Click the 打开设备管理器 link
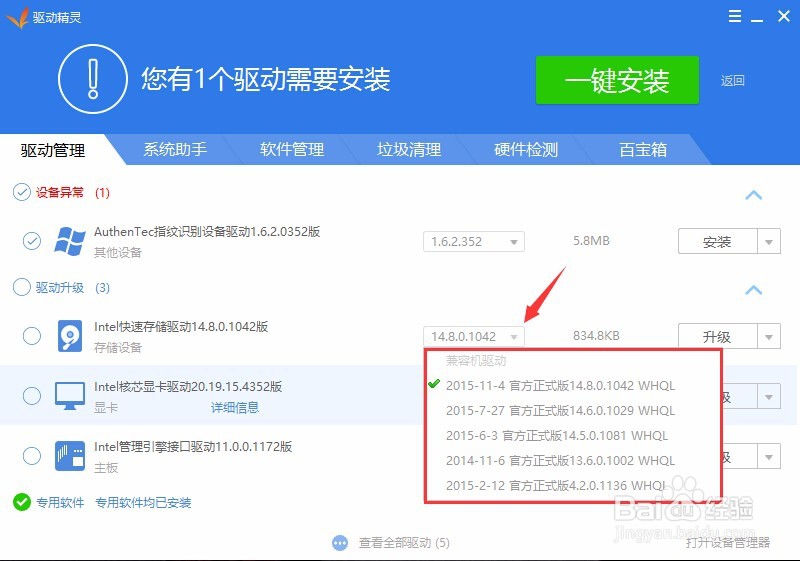Screen dimensions: 800x561 pyautogui.click(x=728, y=542)
